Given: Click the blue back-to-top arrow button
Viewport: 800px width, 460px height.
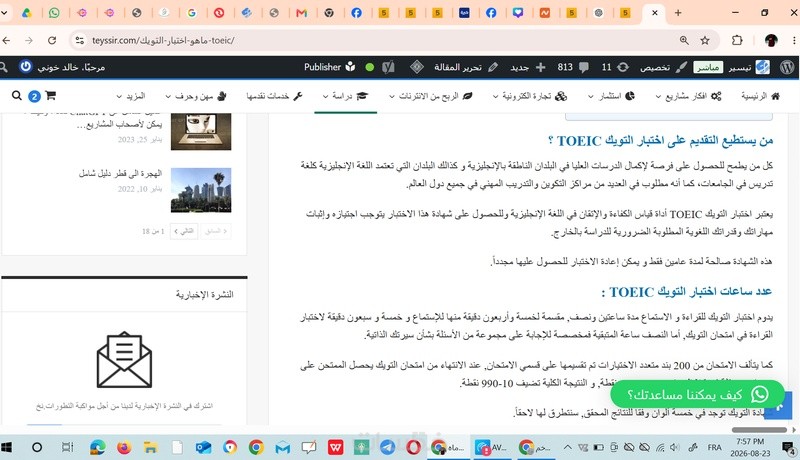Looking at the screenshot, I should pyautogui.click(x=779, y=406).
